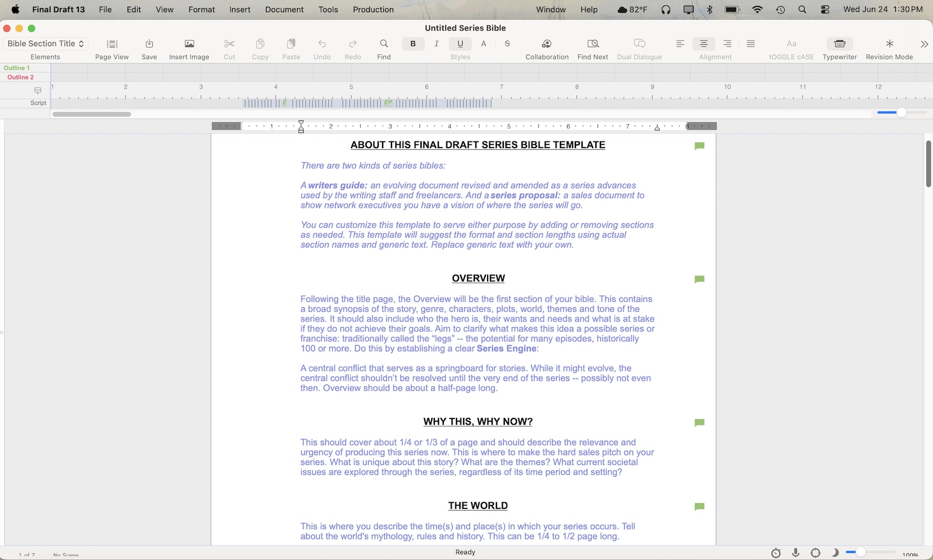This screenshot has width=933, height=560.
Task: Click ScriptNote flag beside THE WORLD heading
Action: [x=699, y=507]
